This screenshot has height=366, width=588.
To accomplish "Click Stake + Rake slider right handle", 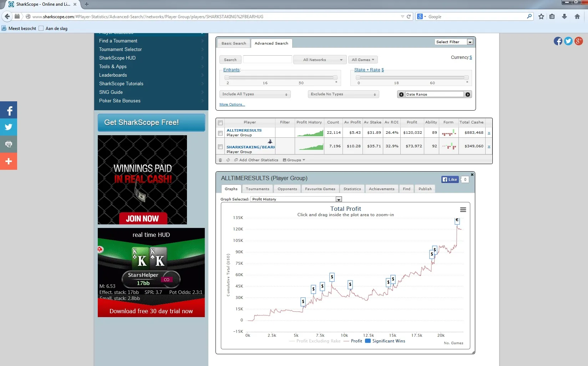I will pyautogui.click(x=466, y=77).
